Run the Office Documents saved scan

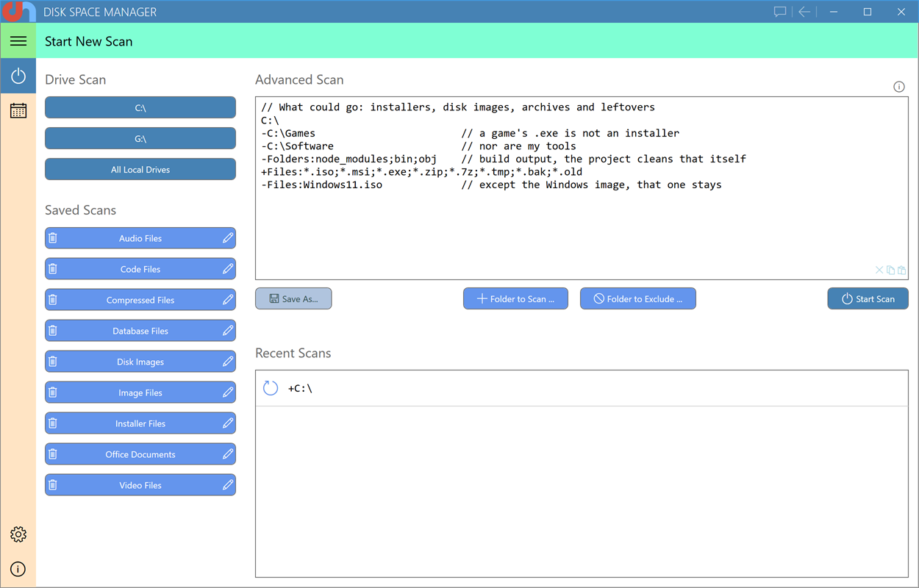[x=140, y=454]
